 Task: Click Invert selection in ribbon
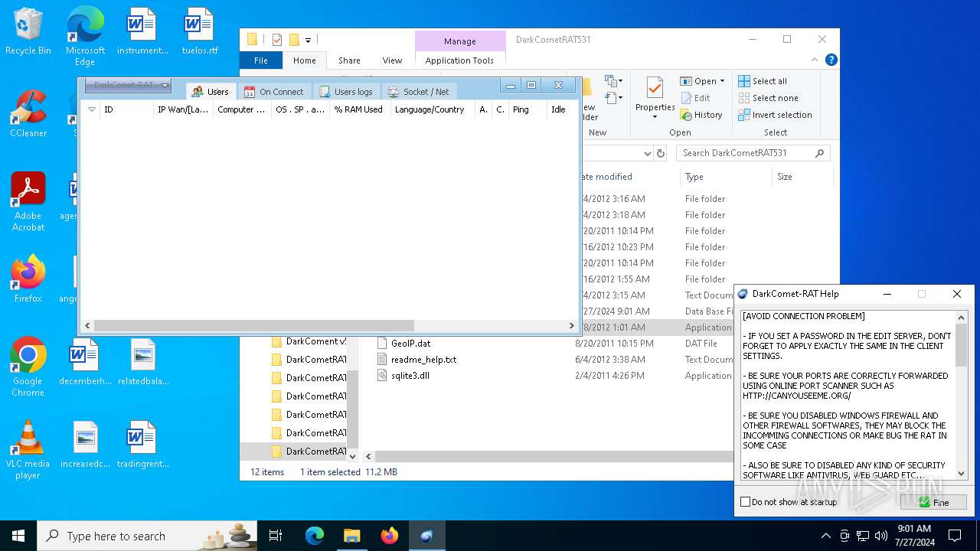(x=776, y=115)
